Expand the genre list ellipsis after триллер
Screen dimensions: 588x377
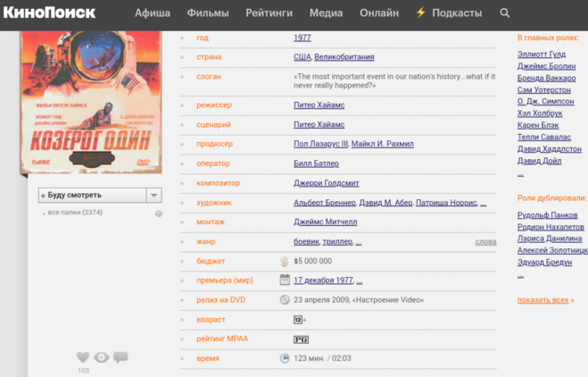point(359,242)
